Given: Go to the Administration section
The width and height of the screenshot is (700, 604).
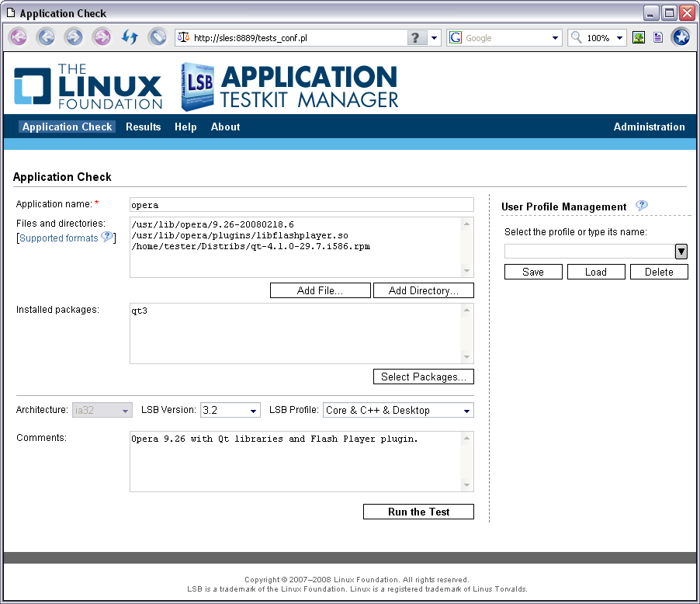Looking at the screenshot, I should (649, 127).
